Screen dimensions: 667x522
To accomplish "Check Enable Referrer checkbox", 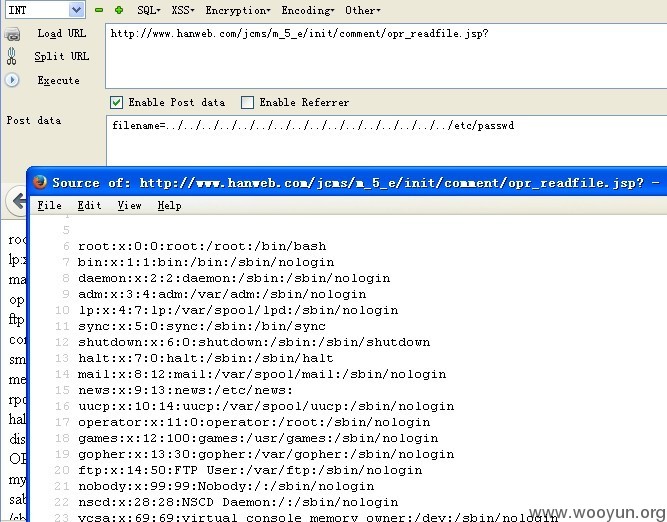I will tap(247, 103).
